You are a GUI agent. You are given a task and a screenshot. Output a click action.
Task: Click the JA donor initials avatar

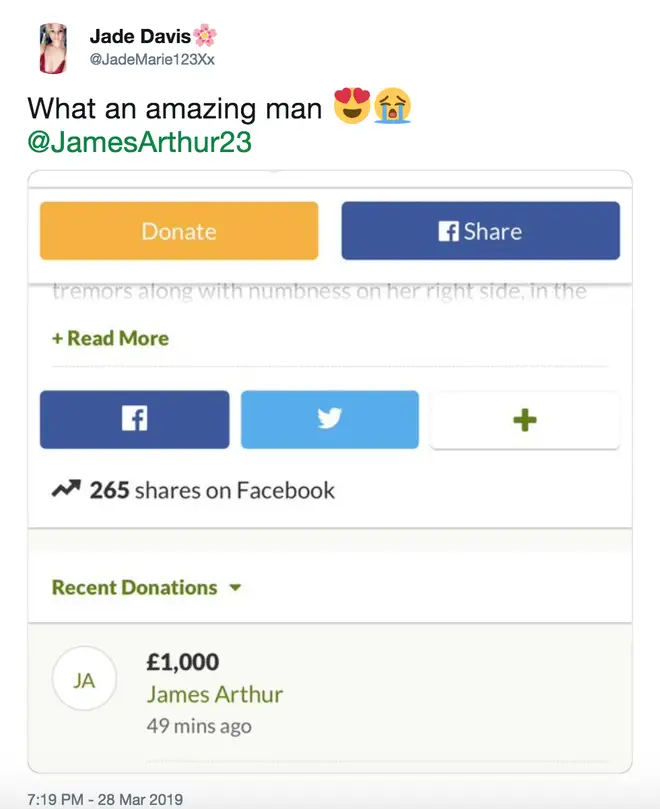84,678
